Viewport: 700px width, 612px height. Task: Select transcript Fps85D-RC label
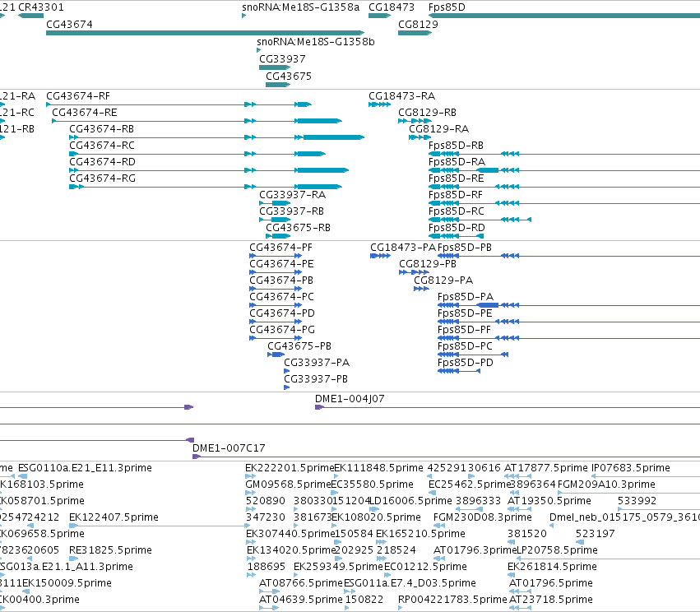click(x=456, y=211)
